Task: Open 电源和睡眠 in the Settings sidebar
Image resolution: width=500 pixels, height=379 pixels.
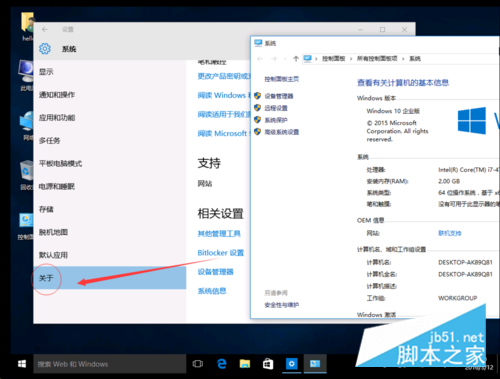Action: pyautogui.click(x=57, y=186)
